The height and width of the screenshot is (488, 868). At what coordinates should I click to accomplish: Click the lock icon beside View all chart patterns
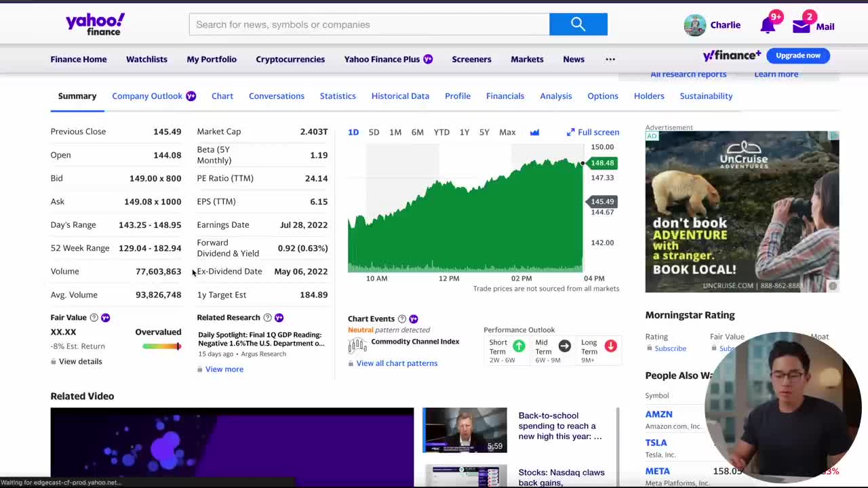[x=351, y=363]
